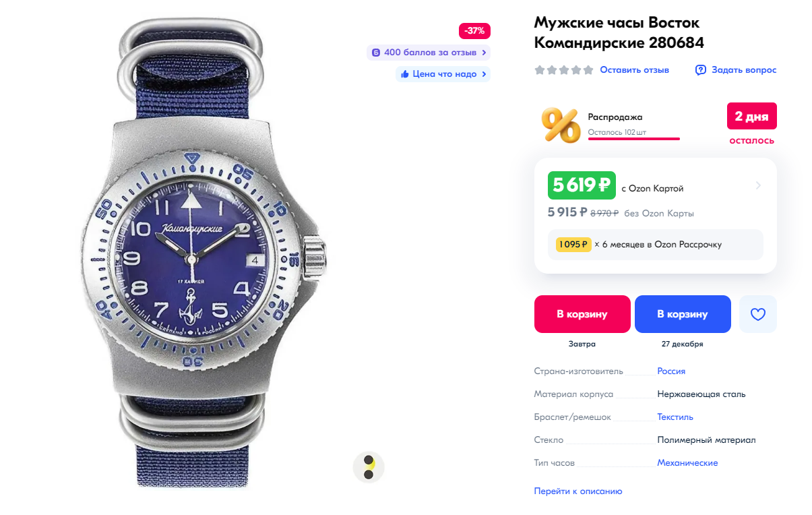Add to cart with red В корзину button
This screenshot has height=515, width=812.
pos(582,314)
